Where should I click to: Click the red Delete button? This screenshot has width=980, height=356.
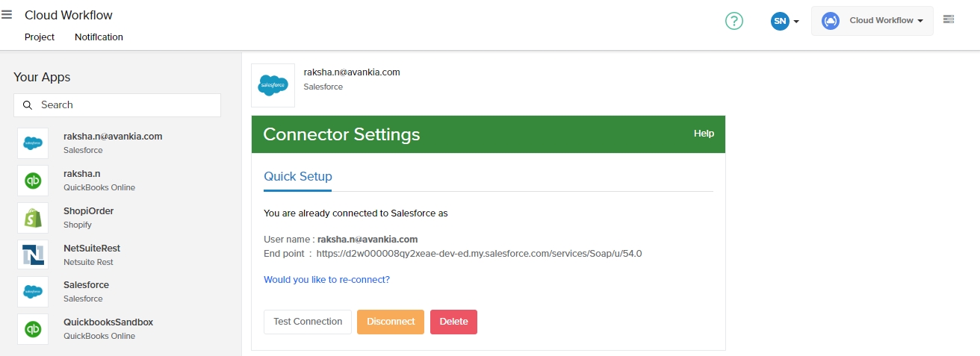point(453,322)
